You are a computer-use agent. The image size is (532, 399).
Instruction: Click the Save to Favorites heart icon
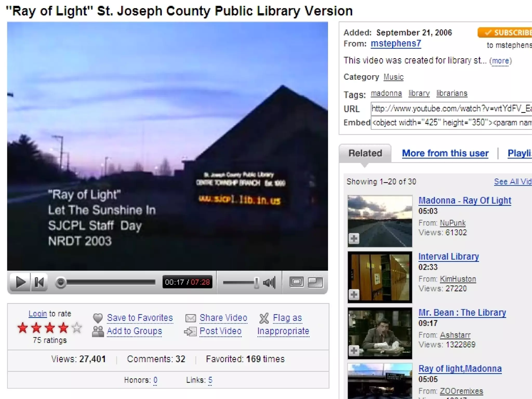click(98, 318)
